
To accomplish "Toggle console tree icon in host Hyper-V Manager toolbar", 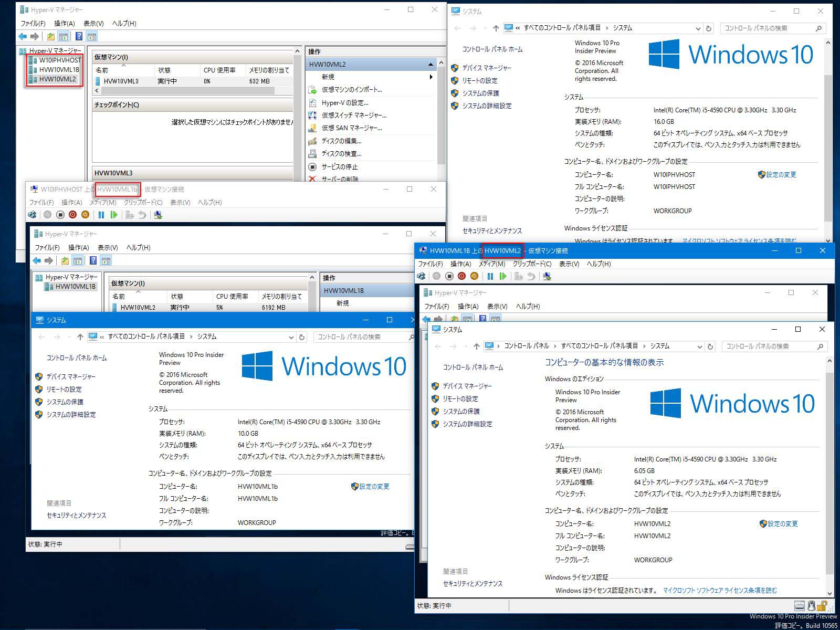I will [63, 36].
